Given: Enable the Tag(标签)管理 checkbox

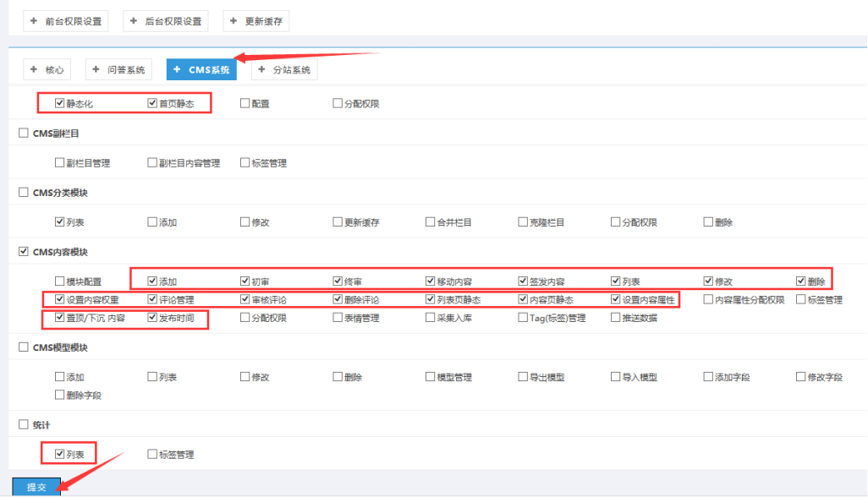Looking at the screenshot, I should click(523, 319).
